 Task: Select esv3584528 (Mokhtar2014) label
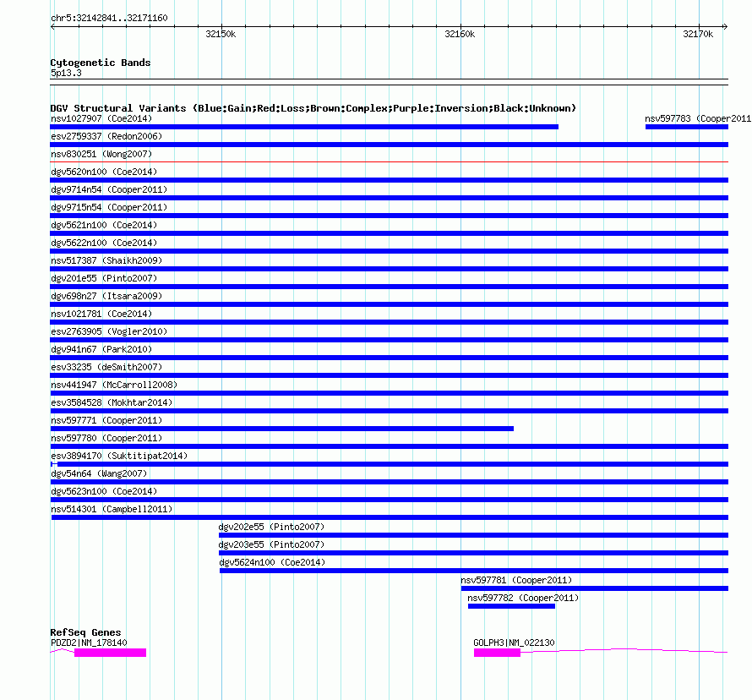coord(112,402)
